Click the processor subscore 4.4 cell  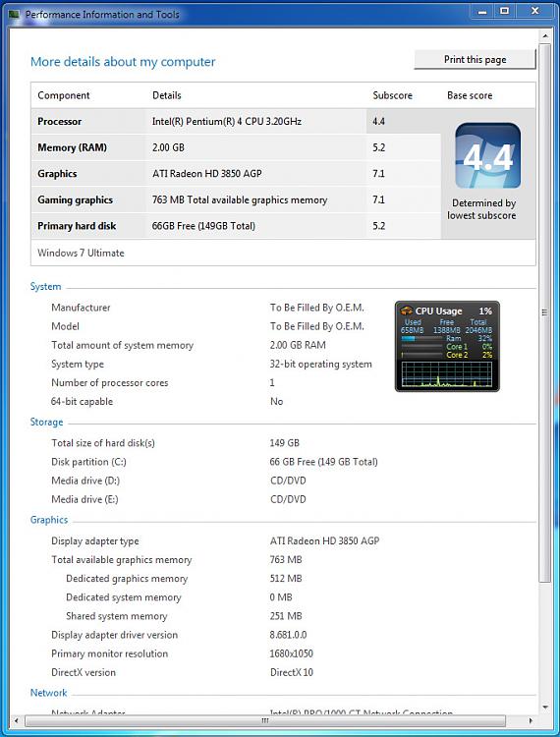[x=404, y=121]
